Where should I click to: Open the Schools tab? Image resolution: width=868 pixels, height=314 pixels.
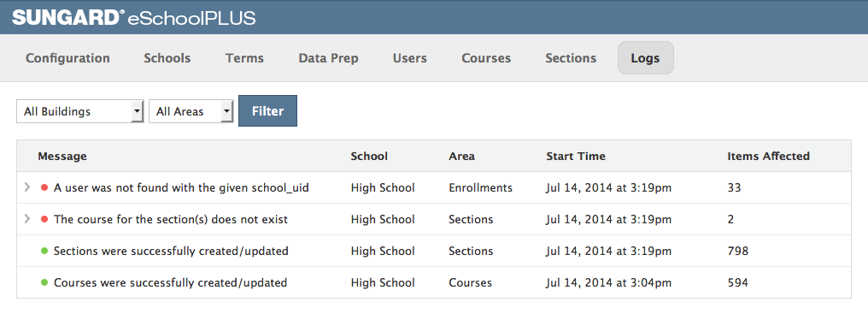(167, 57)
